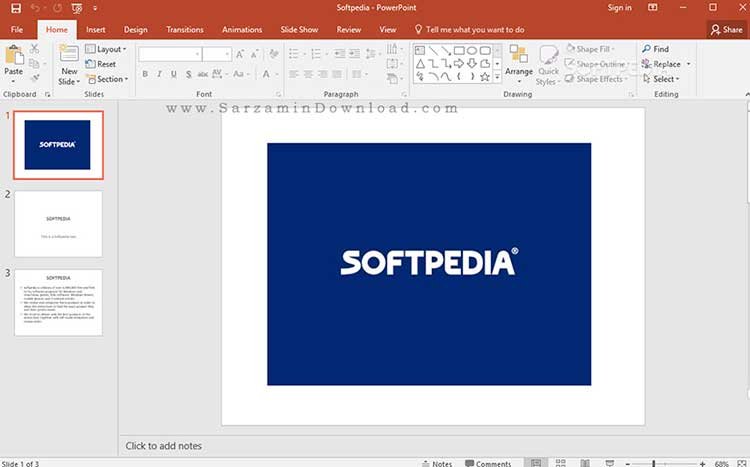Screen dimensions: 750x467
Task: Click the Zoom In plus button
Action: pyautogui.click(x=702, y=463)
